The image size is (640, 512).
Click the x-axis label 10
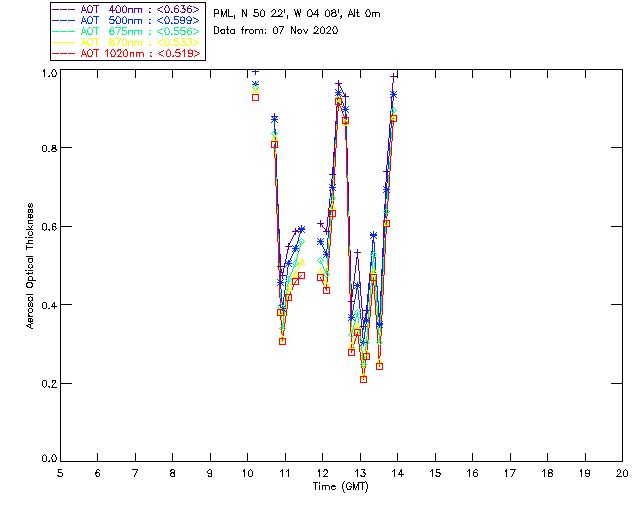click(x=247, y=473)
